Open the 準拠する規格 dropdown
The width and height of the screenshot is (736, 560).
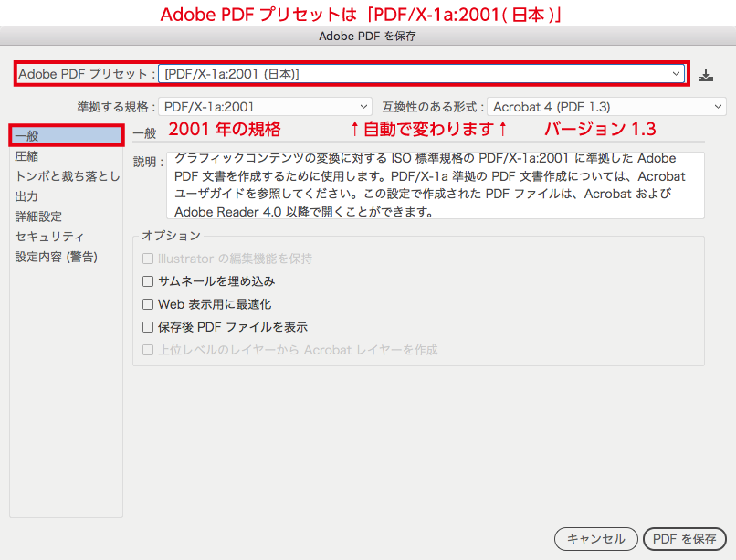tap(265, 107)
